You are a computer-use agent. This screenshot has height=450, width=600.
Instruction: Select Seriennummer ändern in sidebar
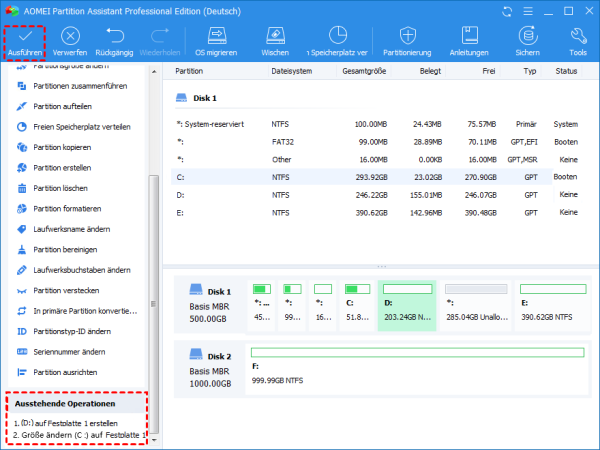pyautogui.click(x=61, y=352)
